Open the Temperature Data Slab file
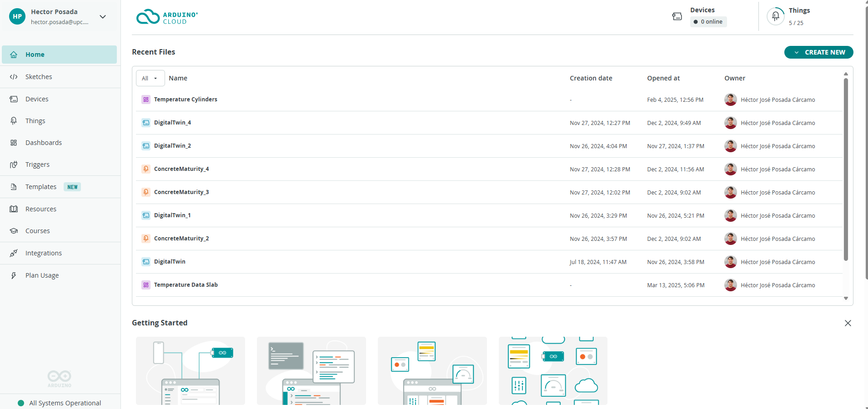The width and height of the screenshot is (868, 409). click(x=186, y=285)
